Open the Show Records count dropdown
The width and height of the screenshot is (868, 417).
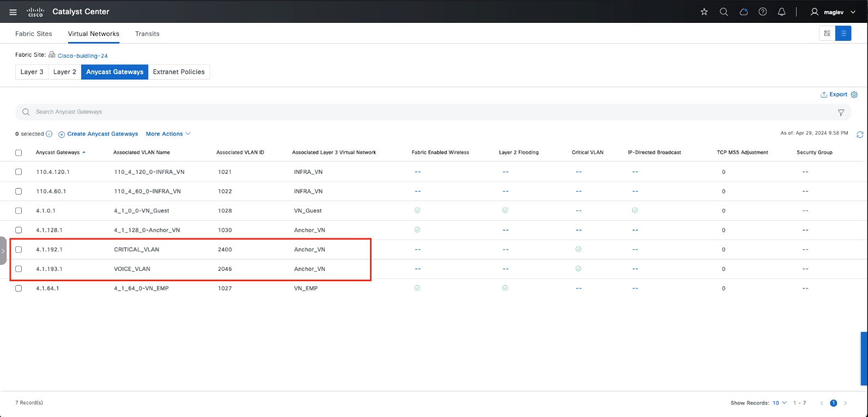tap(779, 403)
